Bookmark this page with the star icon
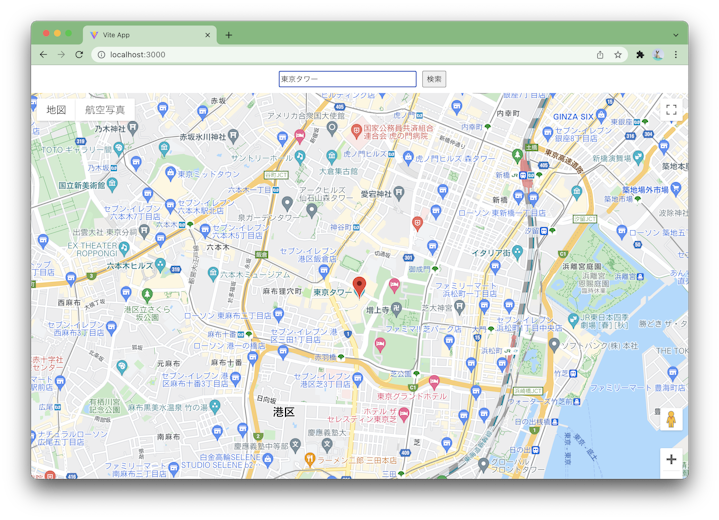This screenshot has height=520, width=719. point(618,55)
